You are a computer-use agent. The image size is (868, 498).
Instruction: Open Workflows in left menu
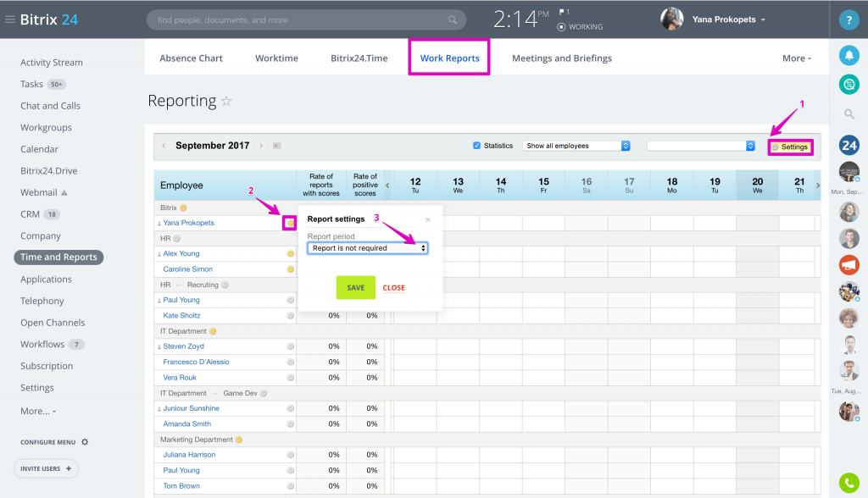42,344
